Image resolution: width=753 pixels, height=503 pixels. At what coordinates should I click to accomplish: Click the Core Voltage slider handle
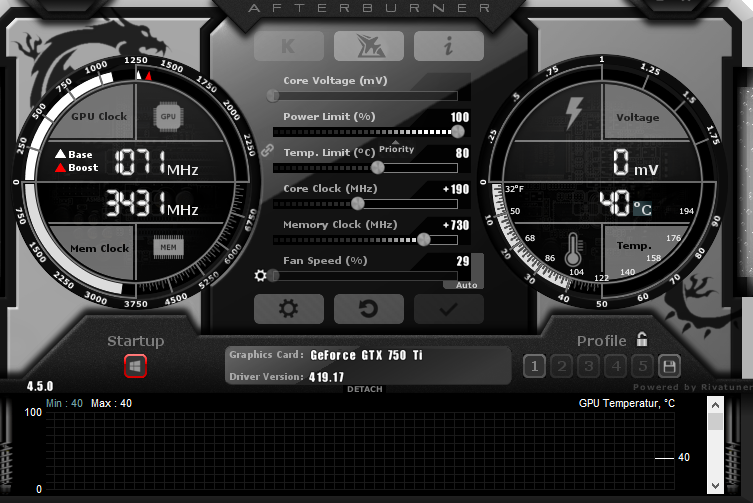point(273,96)
